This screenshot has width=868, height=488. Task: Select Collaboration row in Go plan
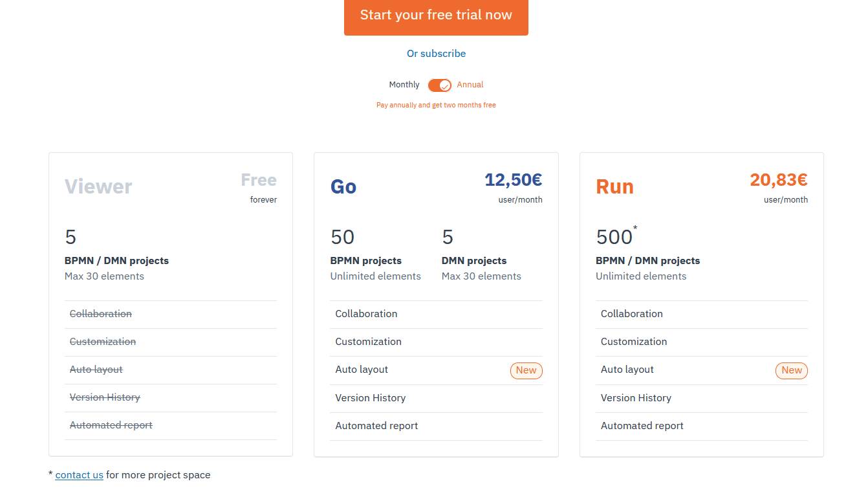click(x=436, y=314)
